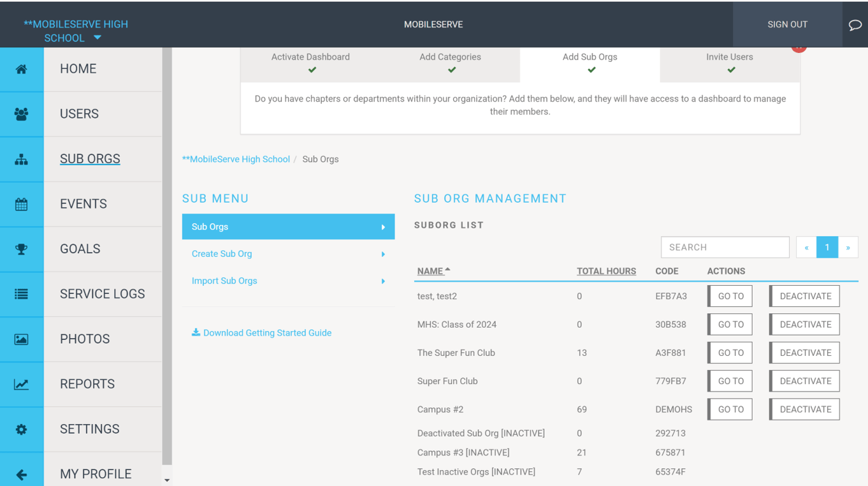
Task: Sort the list by the NAME column
Action: 430,270
